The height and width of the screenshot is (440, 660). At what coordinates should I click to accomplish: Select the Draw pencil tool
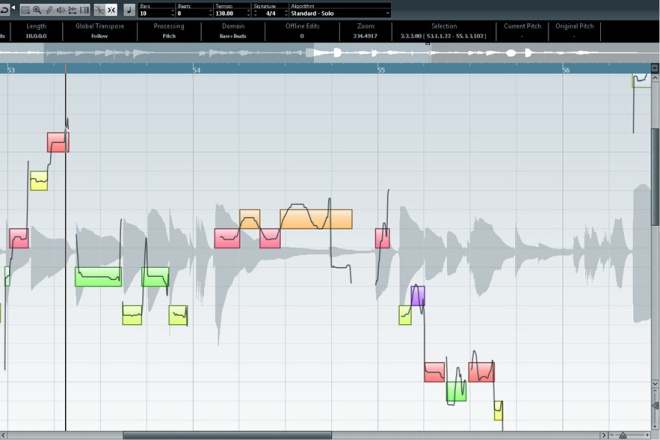(49, 10)
